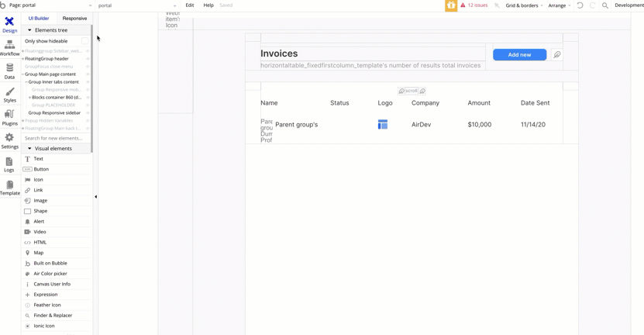Open the Page: portal dropdown
Screen dimensions: 644x335
[x=48, y=5]
